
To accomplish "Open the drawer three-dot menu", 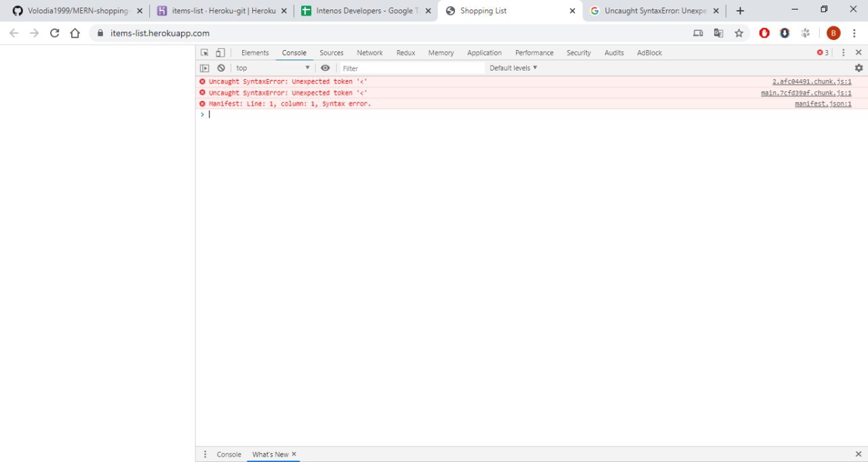I will tap(205, 455).
